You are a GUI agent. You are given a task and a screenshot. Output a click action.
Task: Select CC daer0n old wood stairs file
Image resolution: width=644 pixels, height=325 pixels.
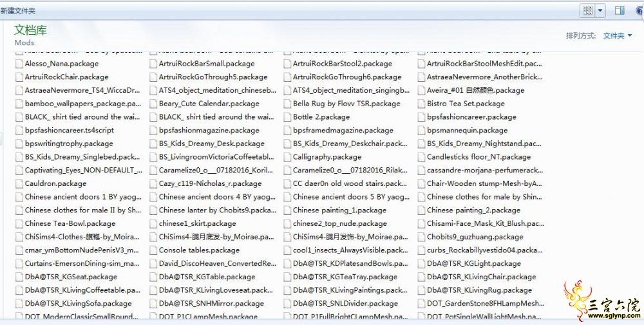[350, 184]
